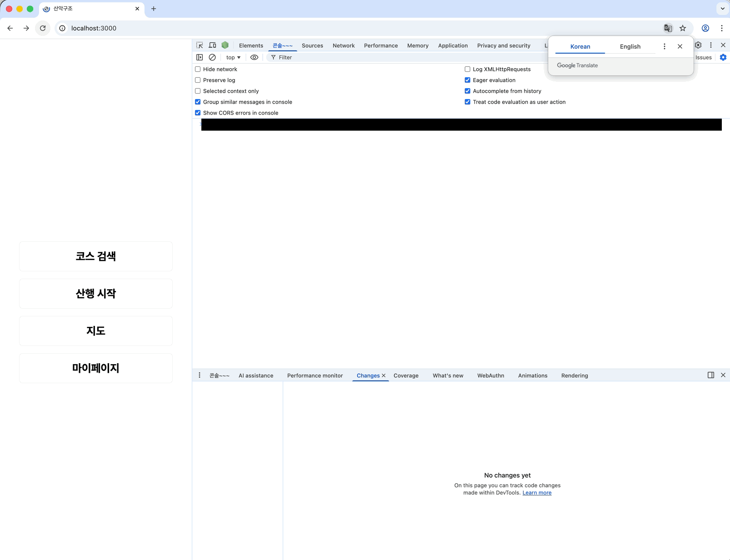Image resolution: width=730 pixels, height=560 pixels.
Task: Toggle the live expression eye icon
Action: (255, 57)
